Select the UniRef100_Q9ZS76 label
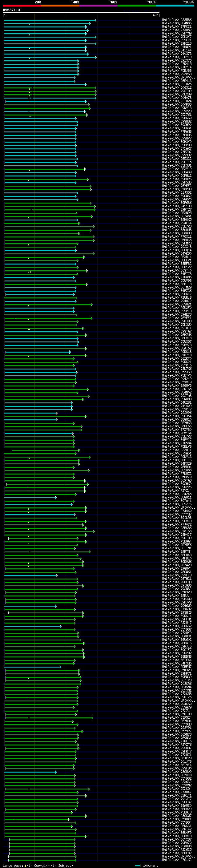 click(x=177, y=60)
